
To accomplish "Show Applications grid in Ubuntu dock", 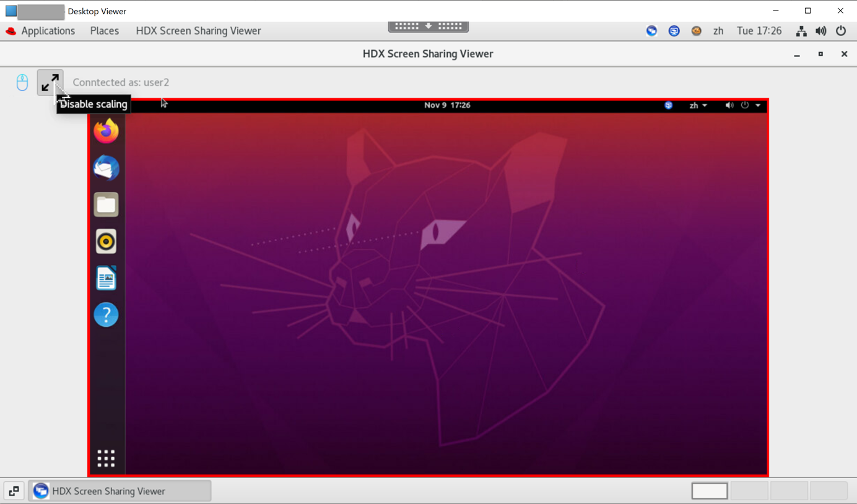I will point(106,458).
